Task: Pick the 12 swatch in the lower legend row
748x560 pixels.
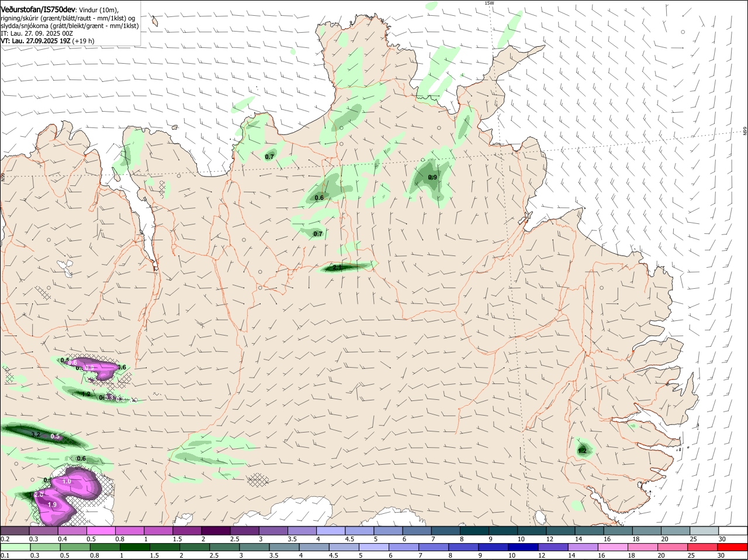Action: [x=555, y=547]
